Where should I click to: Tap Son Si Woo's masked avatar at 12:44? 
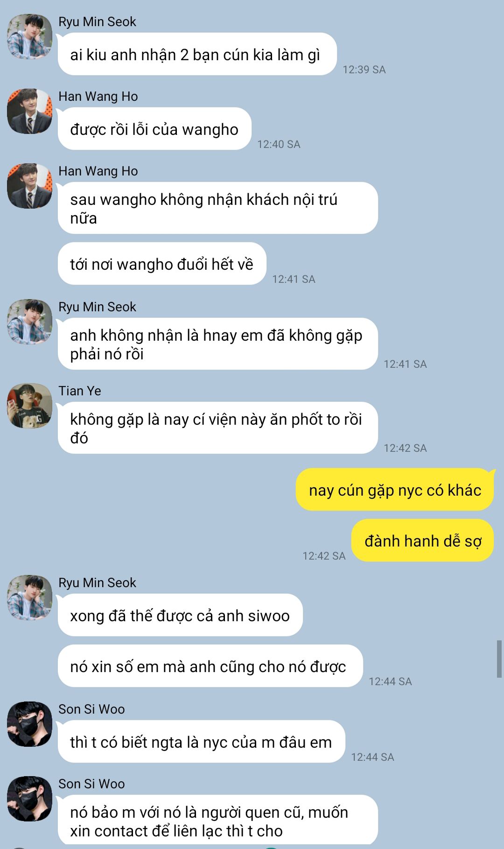(x=29, y=724)
